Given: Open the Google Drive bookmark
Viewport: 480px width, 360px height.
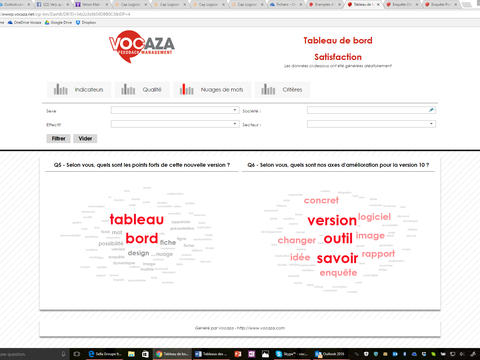Looking at the screenshot, I should (x=58, y=22).
